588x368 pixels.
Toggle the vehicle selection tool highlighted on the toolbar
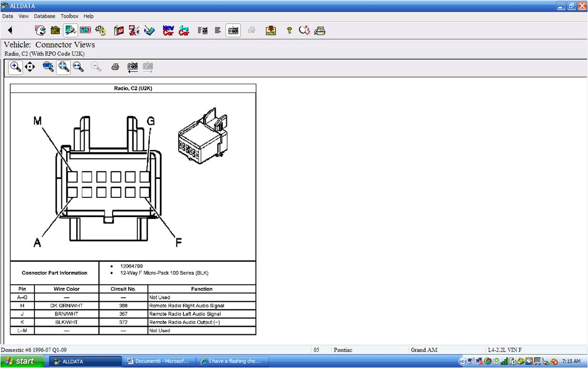[69, 30]
